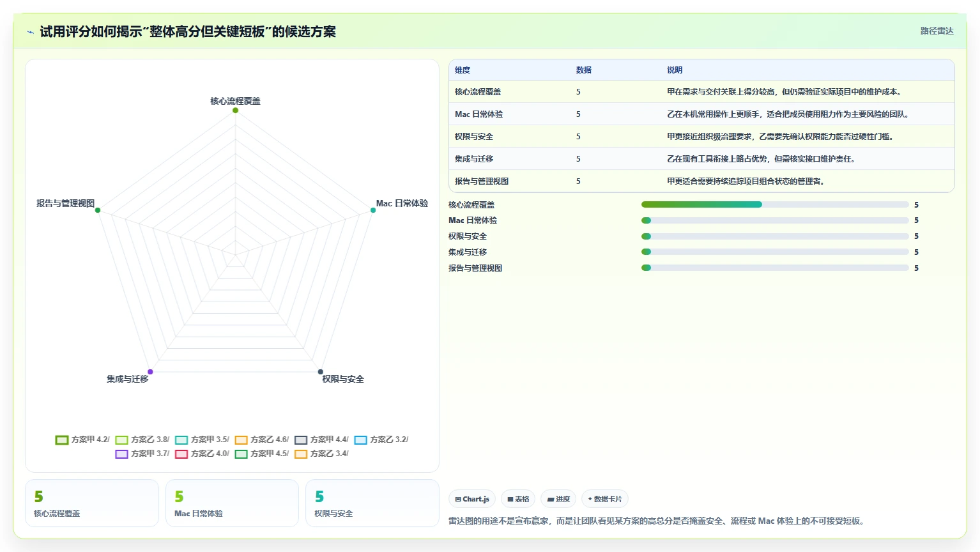
Task: Select the Mac 日常体验 table row cell
Action: point(479,114)
